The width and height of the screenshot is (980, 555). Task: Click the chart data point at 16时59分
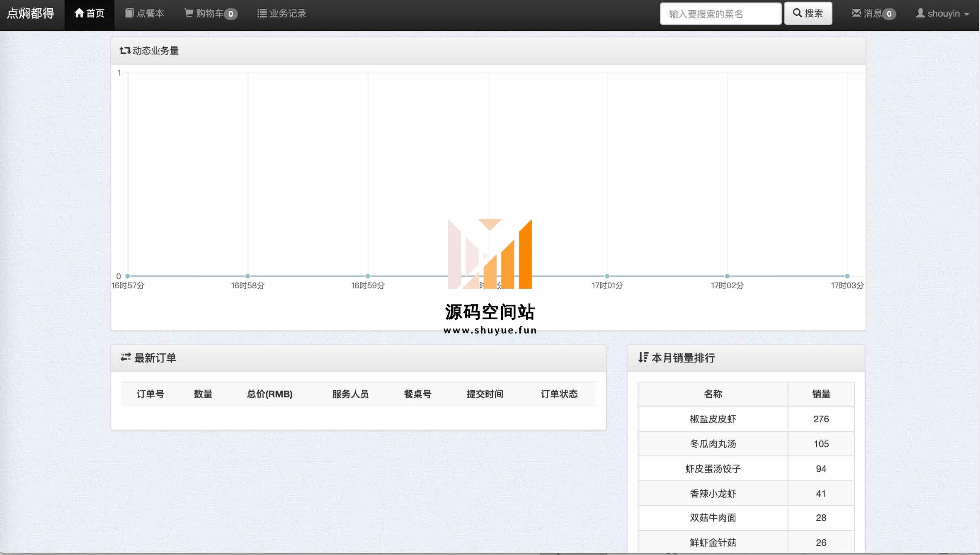click(x=368, y=276)
